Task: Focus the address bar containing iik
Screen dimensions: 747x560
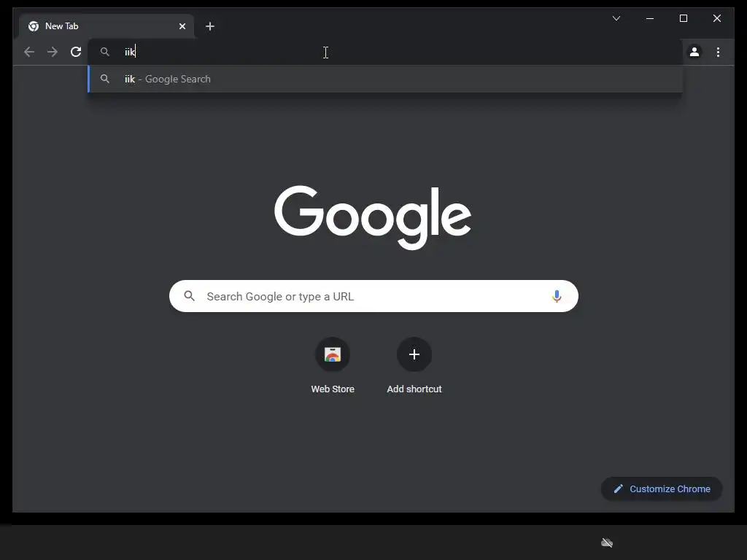Action: pos(385,52)
